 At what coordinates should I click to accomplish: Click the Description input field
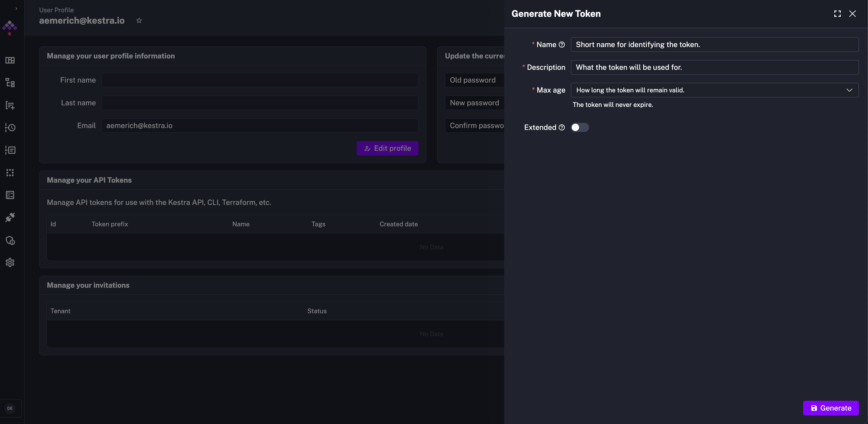pos(714,67)
